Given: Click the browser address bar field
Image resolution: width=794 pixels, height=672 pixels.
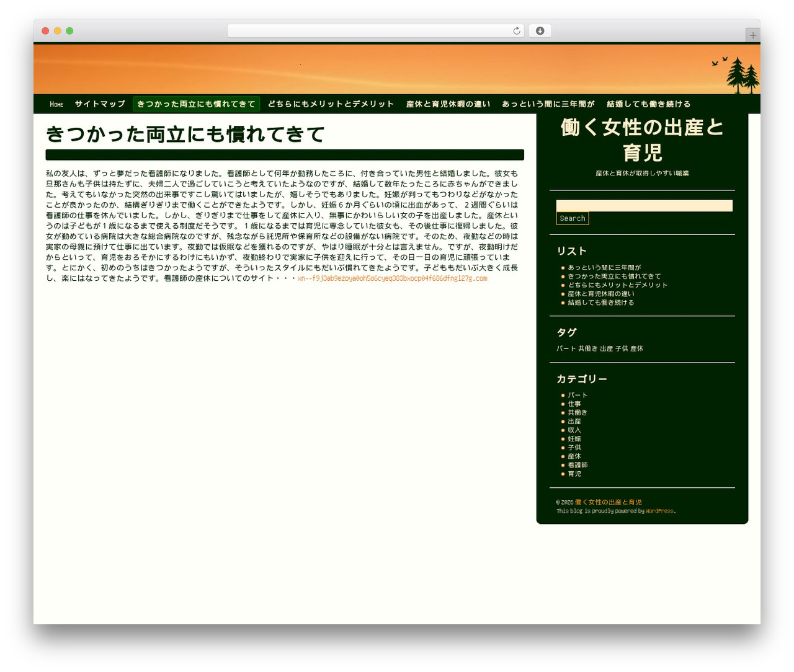Looking at the screenshot, I should click(x=375, y=31).
